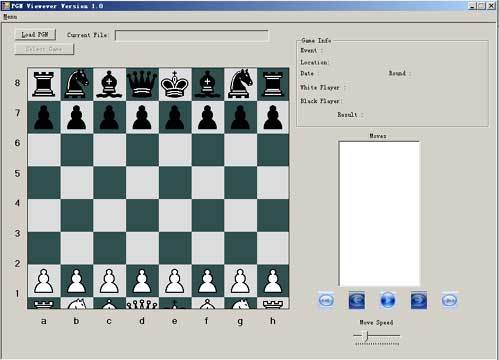Select the black pawn on b7
Image resolution: width=499 pixels, height=360 pixels.
click(x=77, y=117)
